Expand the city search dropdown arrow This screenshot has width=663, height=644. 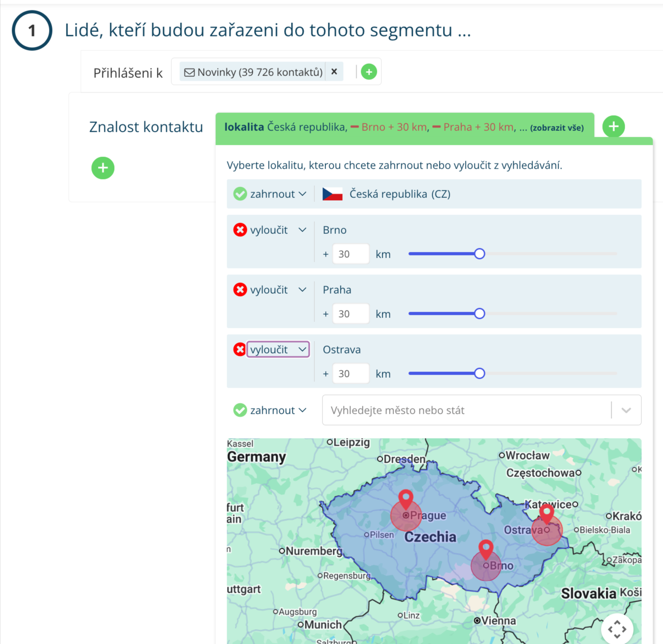point(626,410)
